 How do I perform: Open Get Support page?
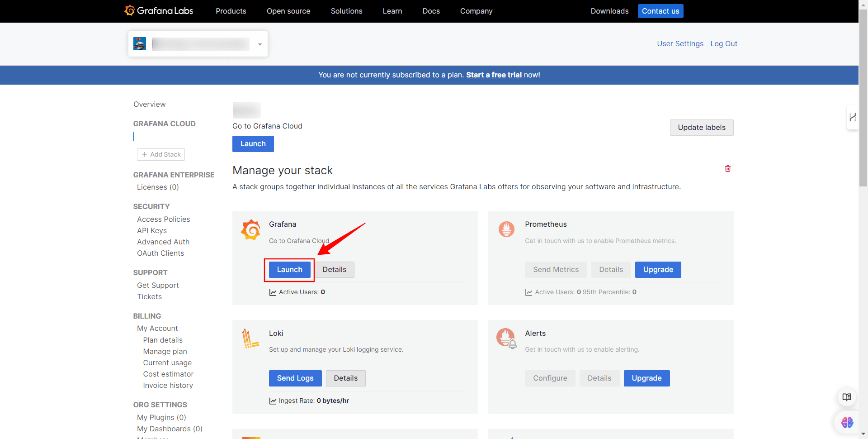pyautogui.click(x=158, y=285)
